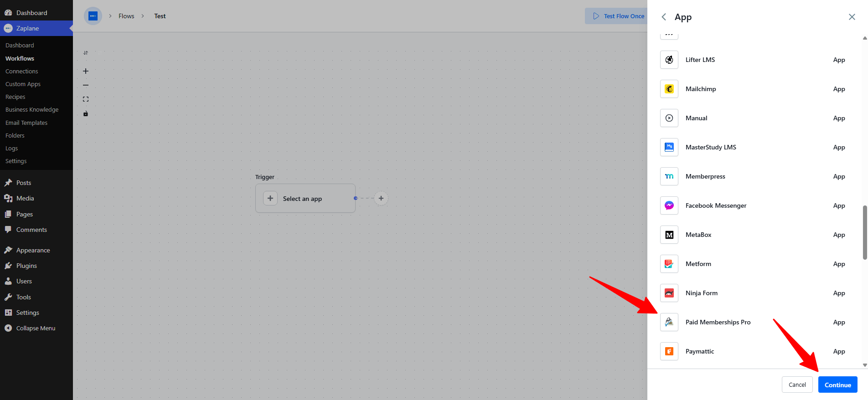Click the Test flow name
868x400 pixels.
160,16
